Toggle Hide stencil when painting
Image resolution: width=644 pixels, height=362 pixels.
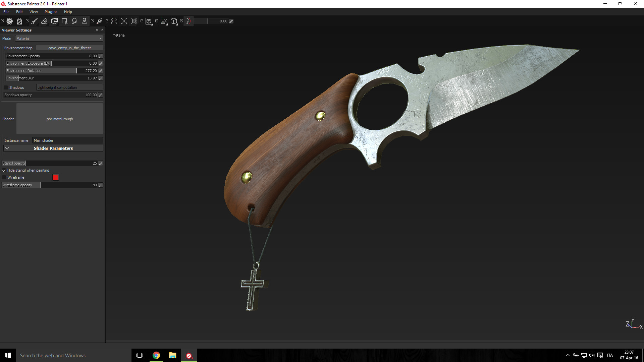pos(4,170)
